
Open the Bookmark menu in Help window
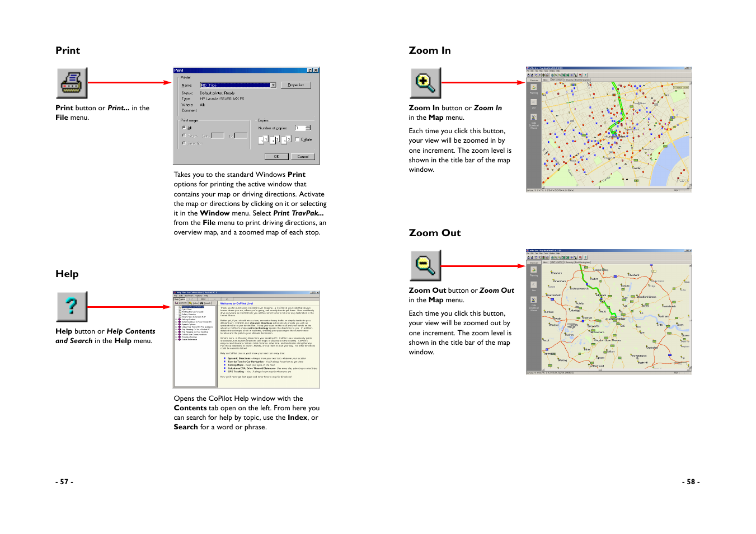[189, 296]
